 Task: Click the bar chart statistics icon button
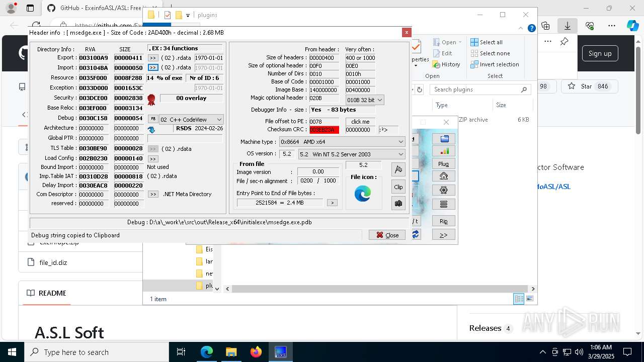tap(444, 151)
